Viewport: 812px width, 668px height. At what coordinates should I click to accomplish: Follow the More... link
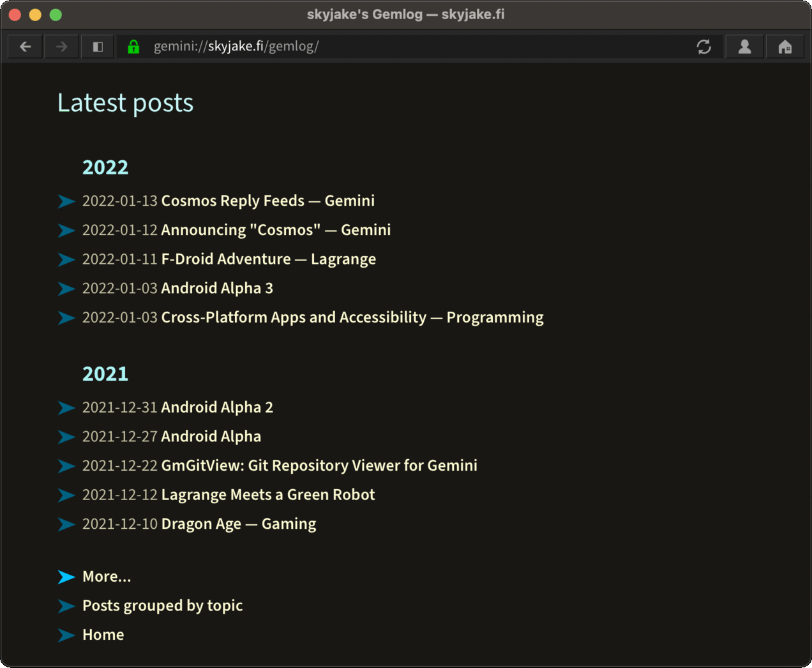pyautogui.click(x=107, y=577)
